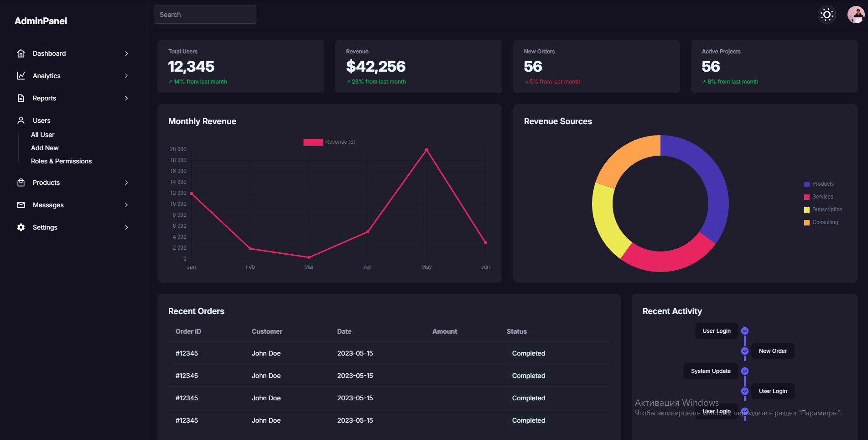This screenshot has width=868, height=440.
Task: Toggle the Revenue ($) legend in Monthly Revenue chart
Action: [329, 142]
